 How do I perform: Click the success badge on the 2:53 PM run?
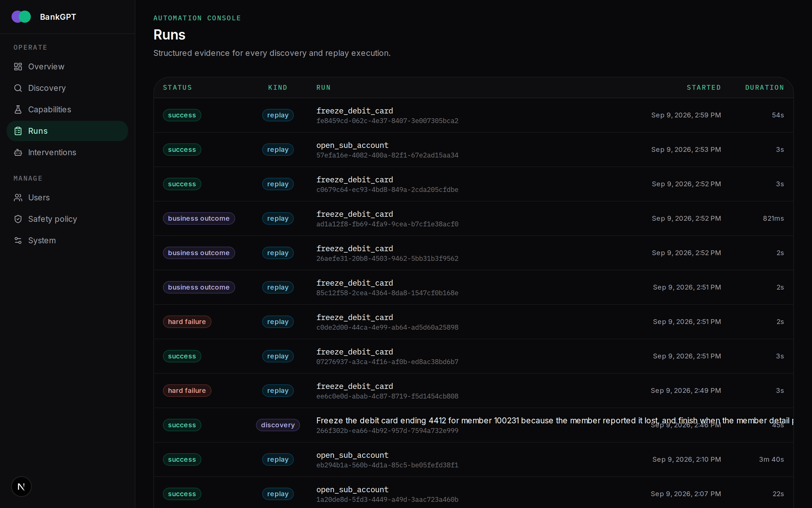[182, 150]
